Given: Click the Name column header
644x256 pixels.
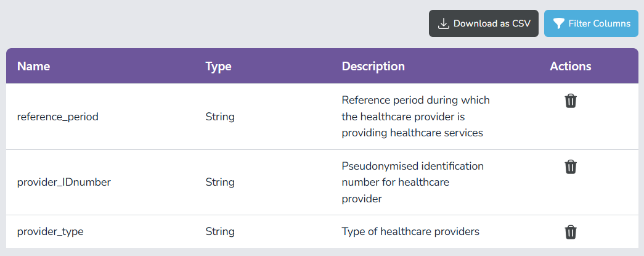Looking at the screenshot, I should pyautogui.click(x=33, y=66).
